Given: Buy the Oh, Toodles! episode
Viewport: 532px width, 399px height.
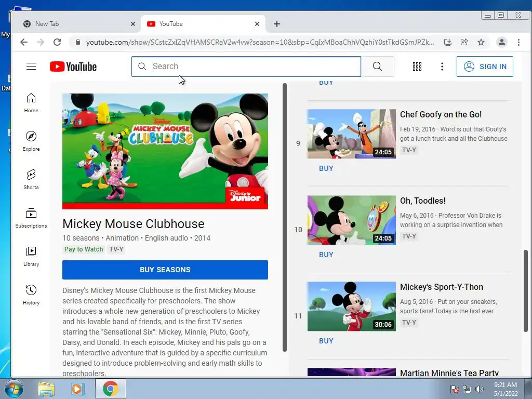Looking at the screenshot, I should click(326, 255).
